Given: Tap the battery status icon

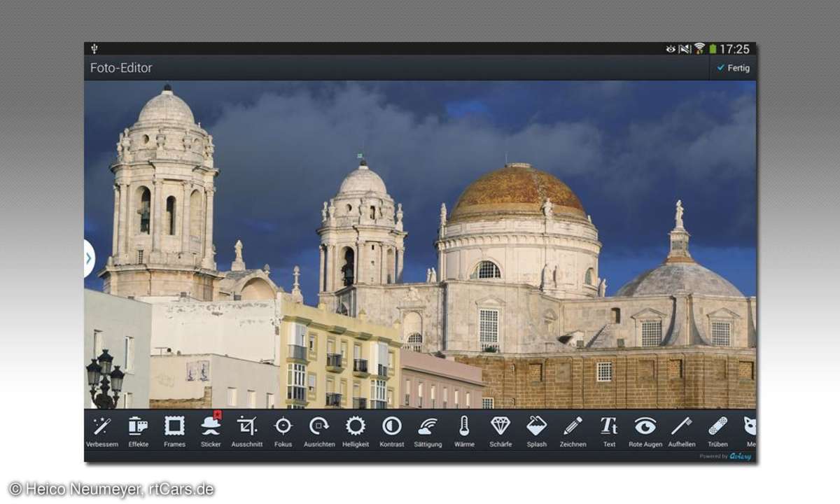Looking at the screenshot, I should [x=713, y=49].
